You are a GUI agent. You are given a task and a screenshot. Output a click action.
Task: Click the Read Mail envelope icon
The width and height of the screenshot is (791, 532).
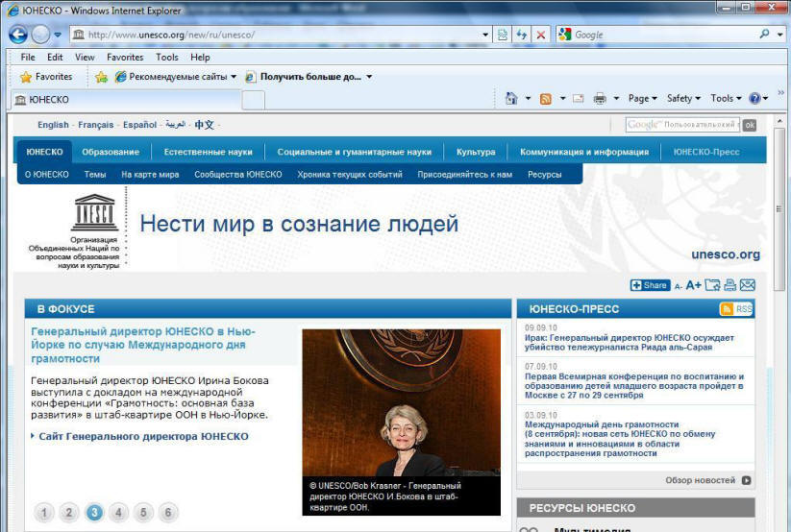(579, 99)
